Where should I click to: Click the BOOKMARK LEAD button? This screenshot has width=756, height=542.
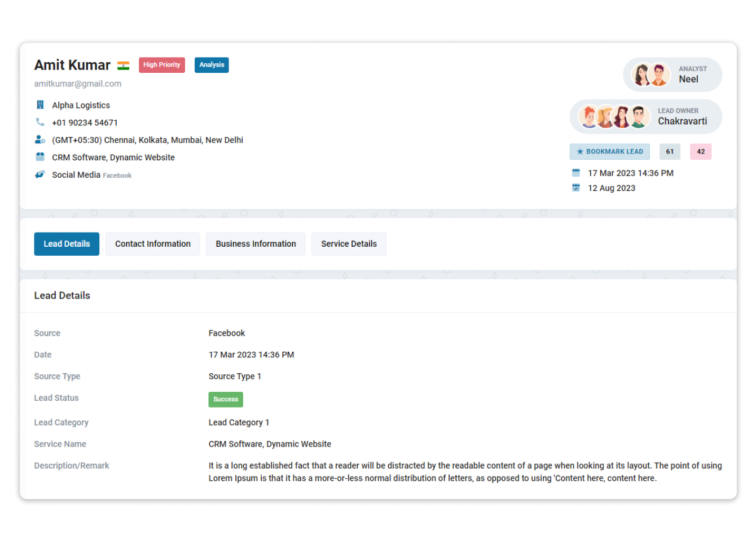609,151
